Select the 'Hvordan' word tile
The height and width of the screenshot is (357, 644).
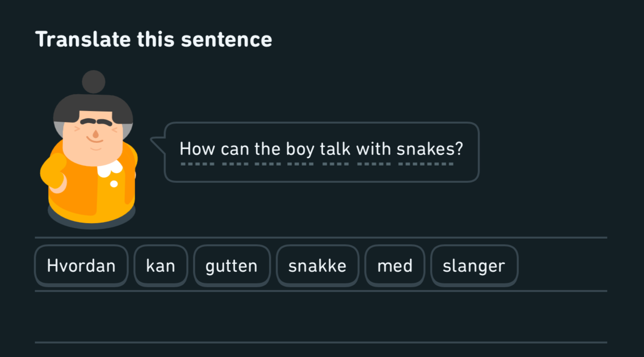81,266
